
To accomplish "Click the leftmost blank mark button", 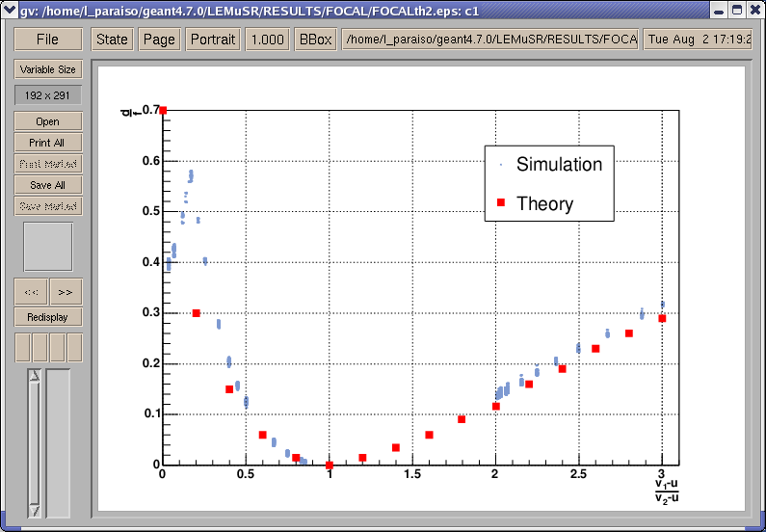I will [x=21, y=347].
